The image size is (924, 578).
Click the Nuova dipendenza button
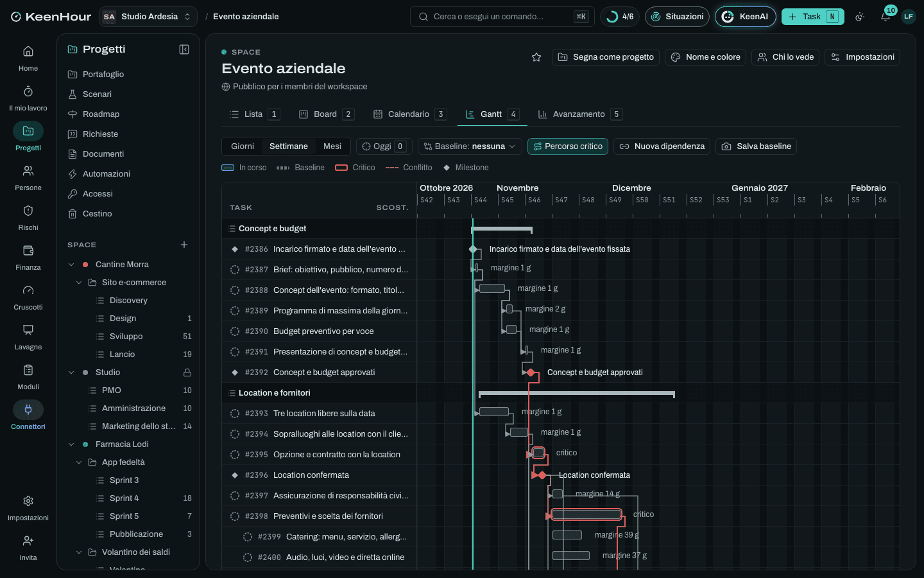coord(662,146)
